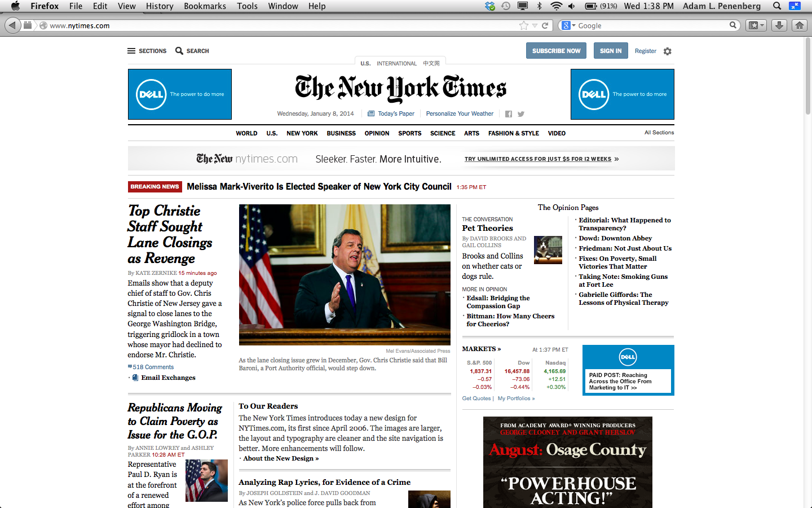
Task: Click the Subscribe Now button
Action: click(556, 51)
